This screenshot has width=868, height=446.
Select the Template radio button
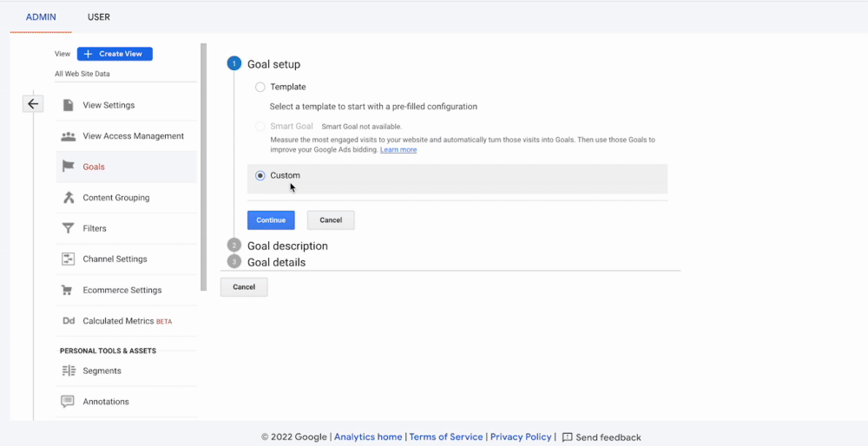260,87
